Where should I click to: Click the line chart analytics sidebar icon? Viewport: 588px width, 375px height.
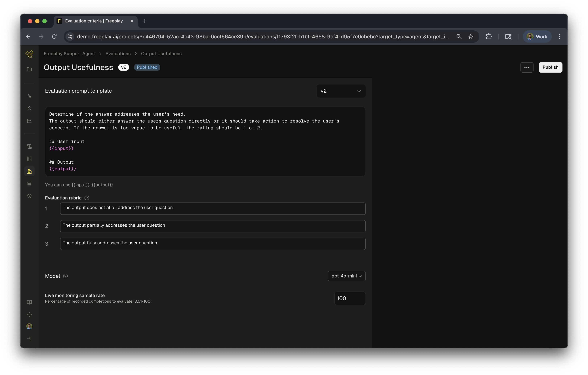click(x=29, y=121)
